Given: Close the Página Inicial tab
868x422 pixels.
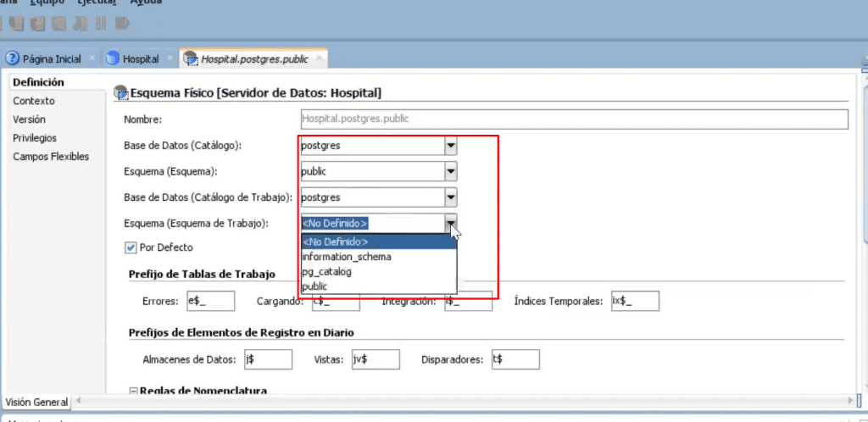Looking at the screenshot, I should coord(92,58).
